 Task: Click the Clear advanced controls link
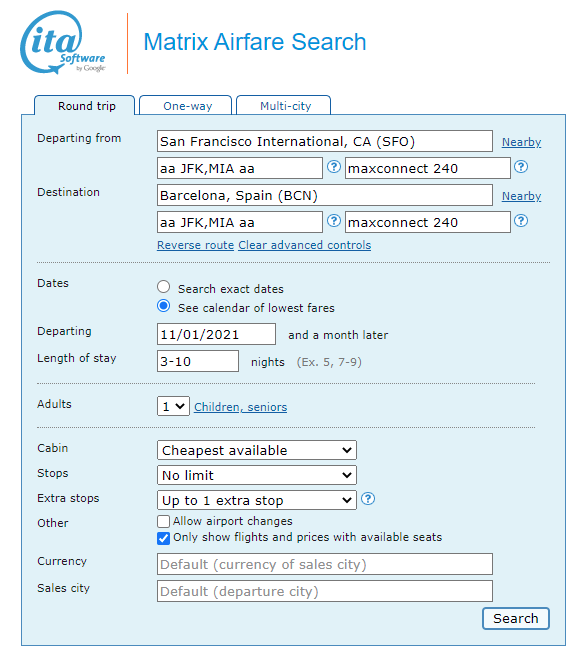pyautogui.click(x=305, y=245)
